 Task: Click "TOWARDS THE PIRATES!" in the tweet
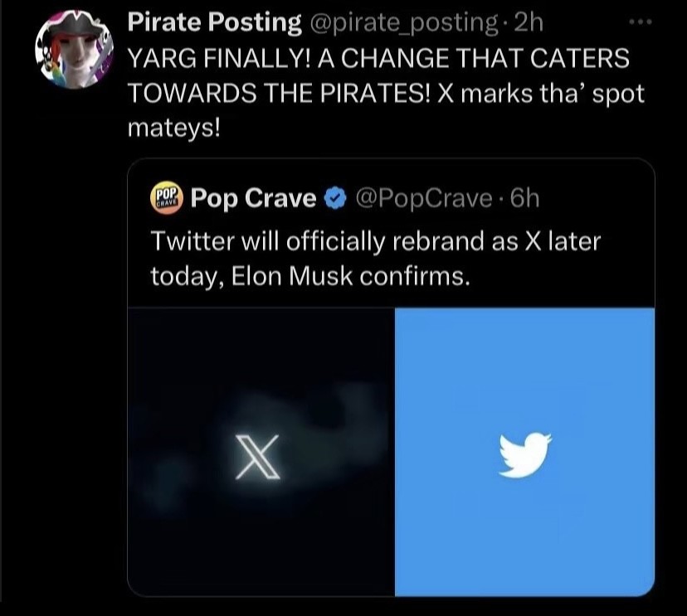(x=277, y=94)
